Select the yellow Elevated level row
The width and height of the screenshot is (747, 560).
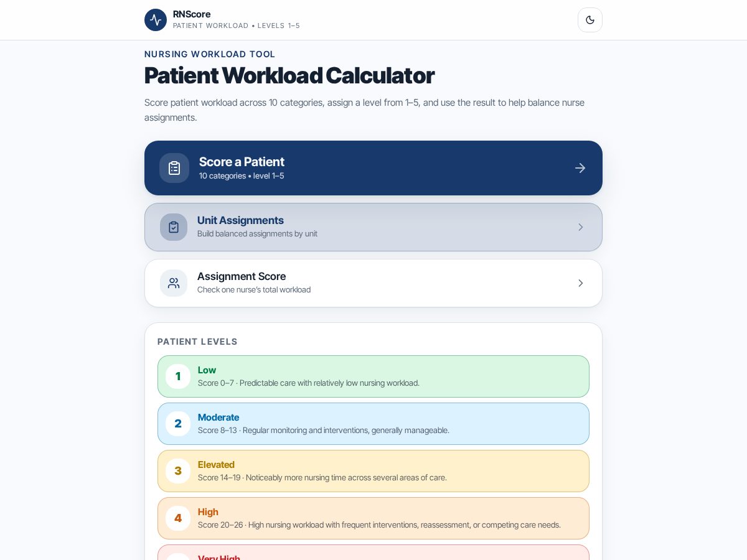point(374,471)
